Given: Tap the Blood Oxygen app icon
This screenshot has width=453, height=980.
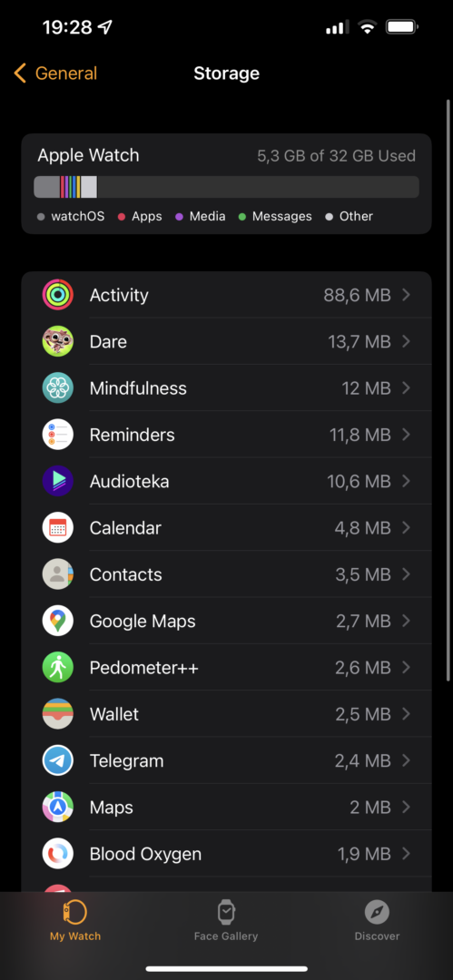Looking at the screenshot, I should [x=57, y=853].
